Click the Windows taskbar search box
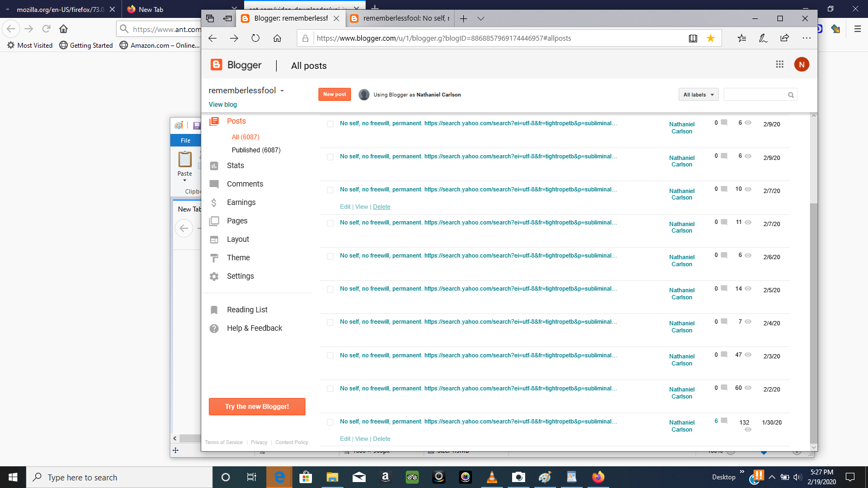The image size is (868, 488). point(119,477)
